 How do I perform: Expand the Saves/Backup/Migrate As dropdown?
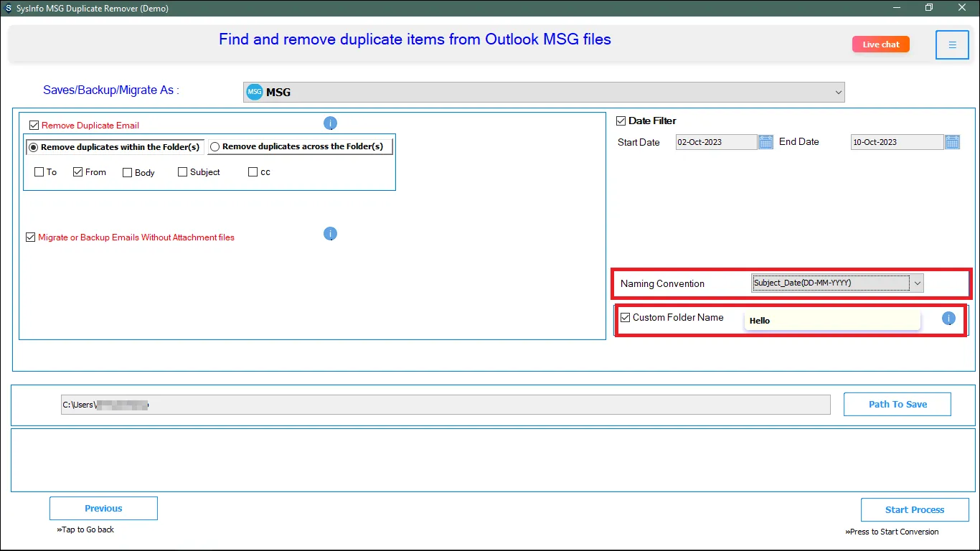[x=838, y=92]
